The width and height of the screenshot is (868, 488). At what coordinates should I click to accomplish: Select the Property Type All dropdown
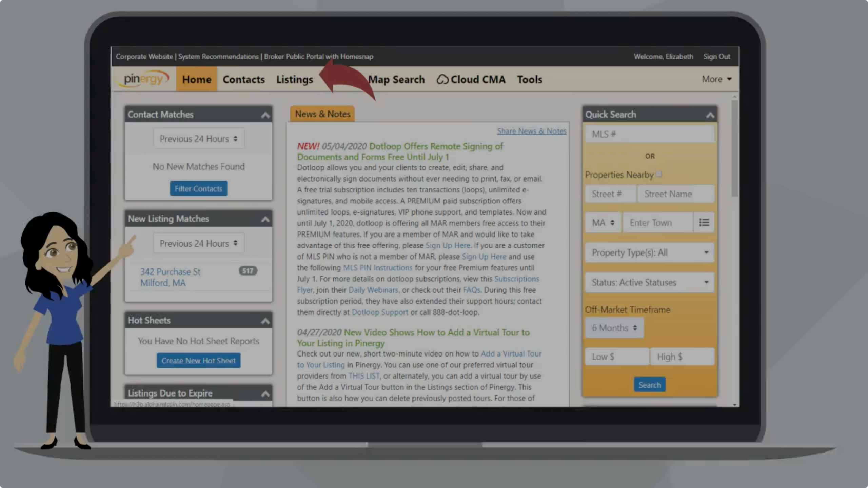[649, 252]
